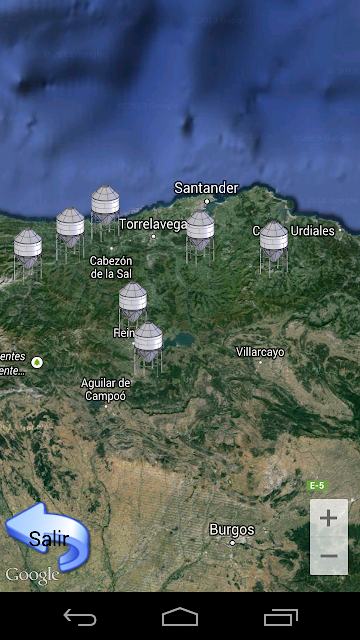
Task: Open the leftmost silo marker at screen edge
Action: pos(27,256)
